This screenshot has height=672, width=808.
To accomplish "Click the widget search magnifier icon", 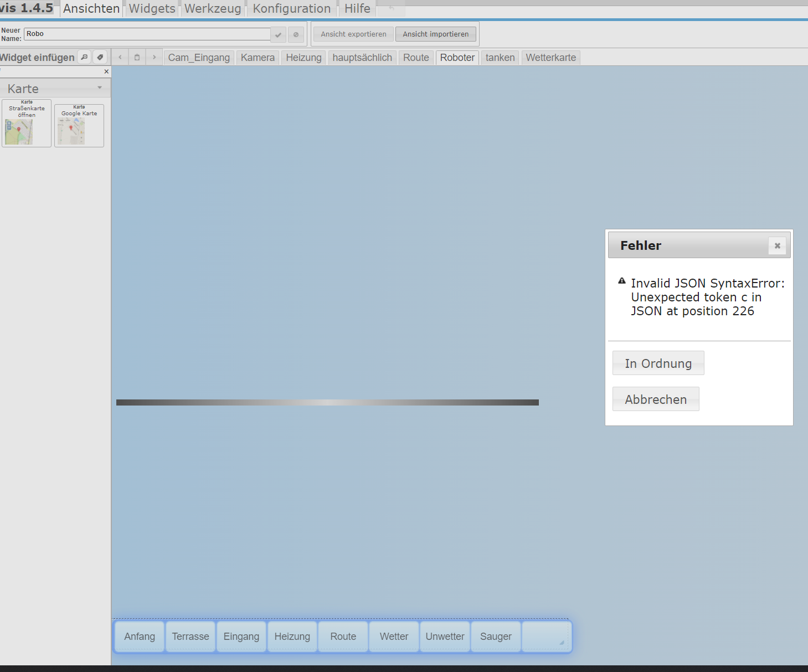I will coord(84,57).
